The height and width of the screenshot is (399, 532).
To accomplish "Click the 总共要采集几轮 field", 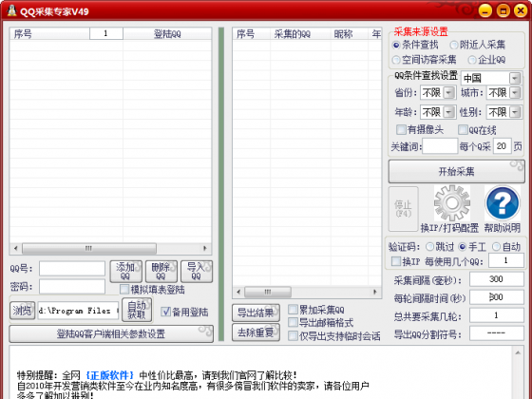I will tap(496, 315).
